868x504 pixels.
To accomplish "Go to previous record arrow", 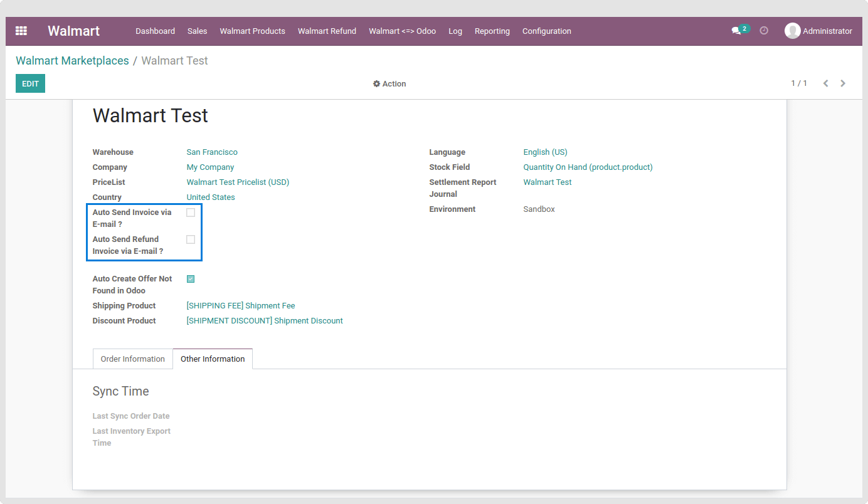I will pos(826,83).
